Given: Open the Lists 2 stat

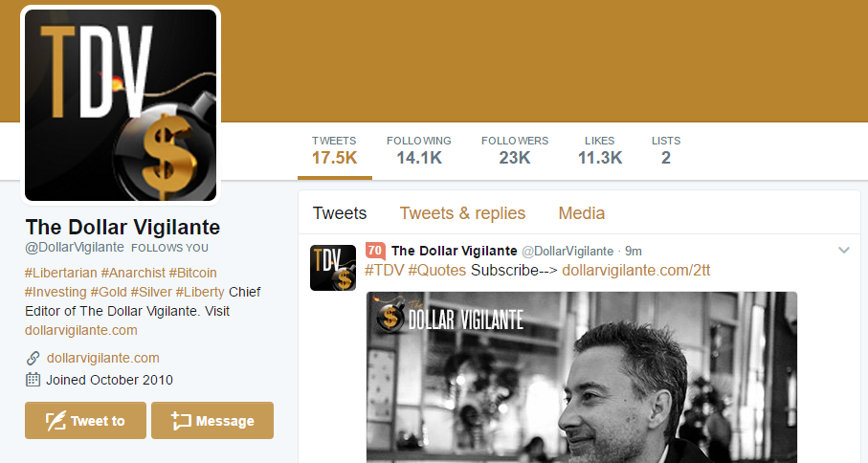Looking at the screenshot, I should point(666,150).
